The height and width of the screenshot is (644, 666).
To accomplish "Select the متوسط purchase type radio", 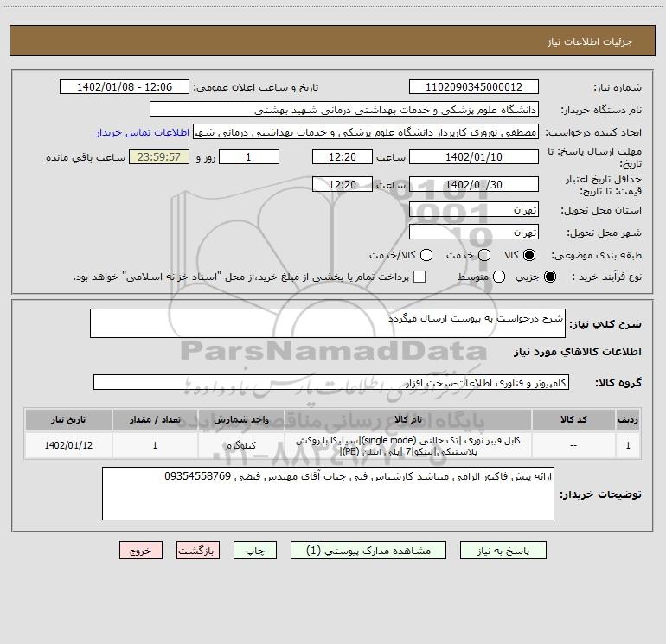I will click(499, 277).
